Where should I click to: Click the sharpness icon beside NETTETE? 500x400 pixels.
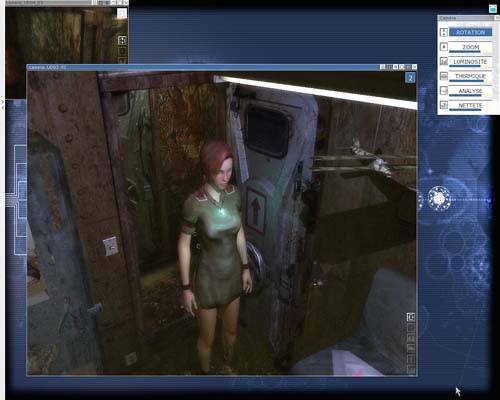pos(444,105)
